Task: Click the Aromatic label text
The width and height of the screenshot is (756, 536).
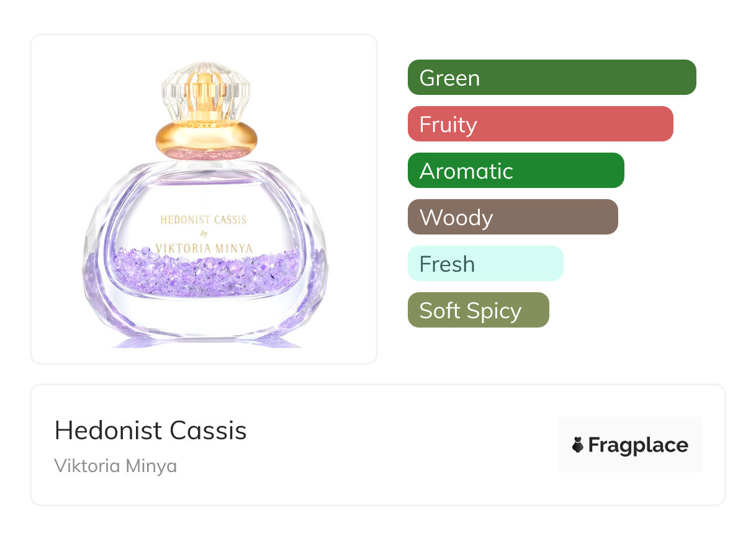Action: [x=466, y=171]
